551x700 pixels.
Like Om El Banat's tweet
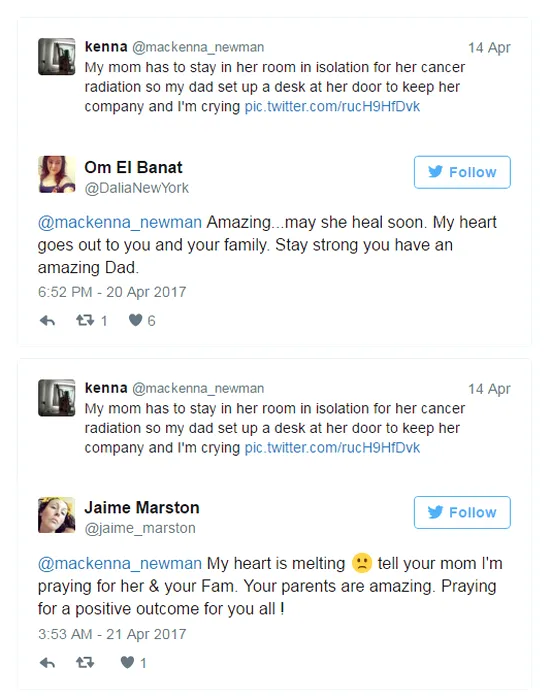(135, 320)
